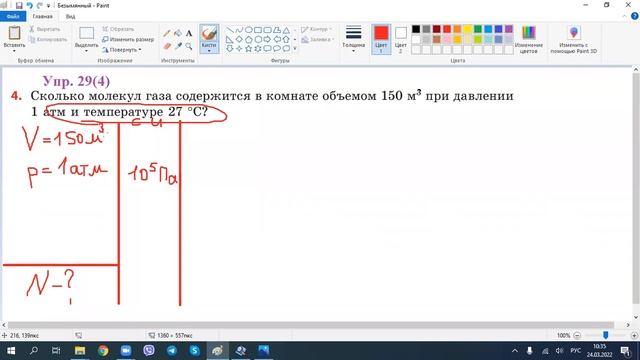
Task: Activate Color 1 (Цвет 1) selector
Action: coord(381,39)
